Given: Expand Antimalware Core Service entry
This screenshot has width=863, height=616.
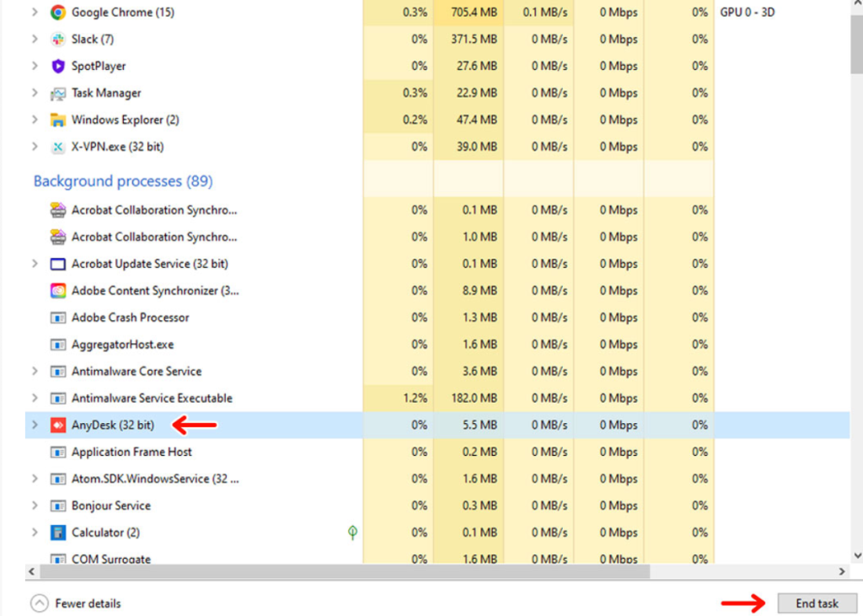Looking at the screenshot, I should click(x=35, y=372).
